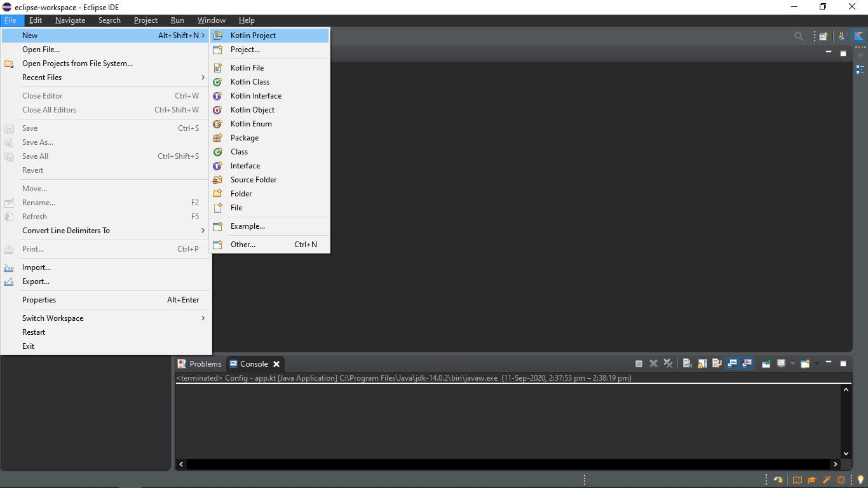The image size is (868, 488).
Task: Open Eclipse tutorials via the graduation cap icon
Action: [x=812, y=480]
